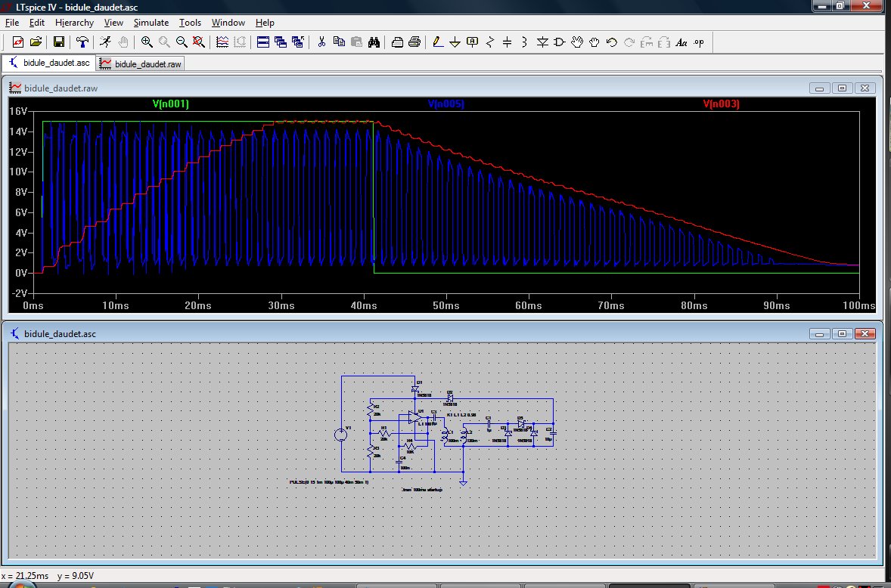Viewport: 891px width, 588px height.
Task: Click the Cut scissors icon
Action: click(321, 42)
